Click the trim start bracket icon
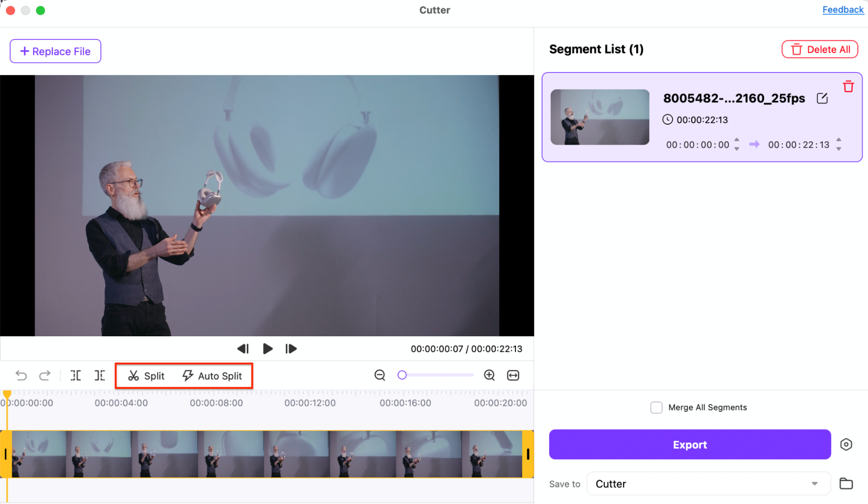The image size is (868, 504). [76, 375]
